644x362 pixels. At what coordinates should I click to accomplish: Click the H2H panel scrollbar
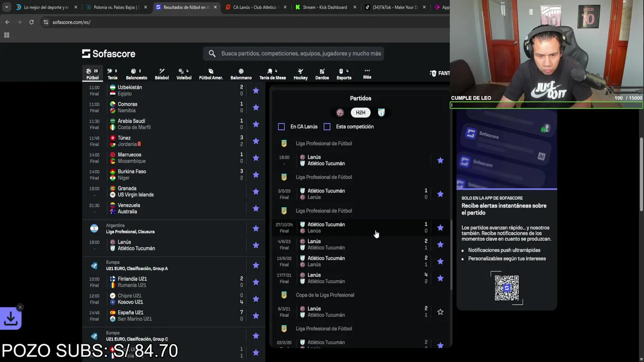click(451, 254)
